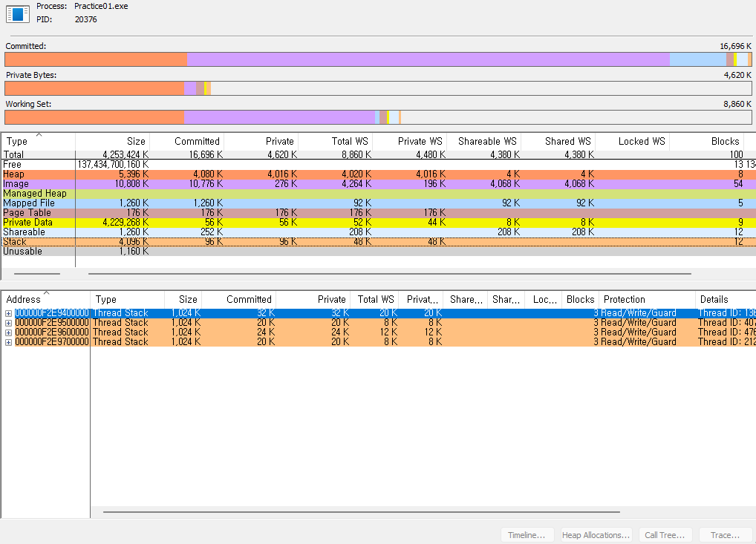Select the Image memory type row
Screen dimensions: 756x544
pos(379,183)
